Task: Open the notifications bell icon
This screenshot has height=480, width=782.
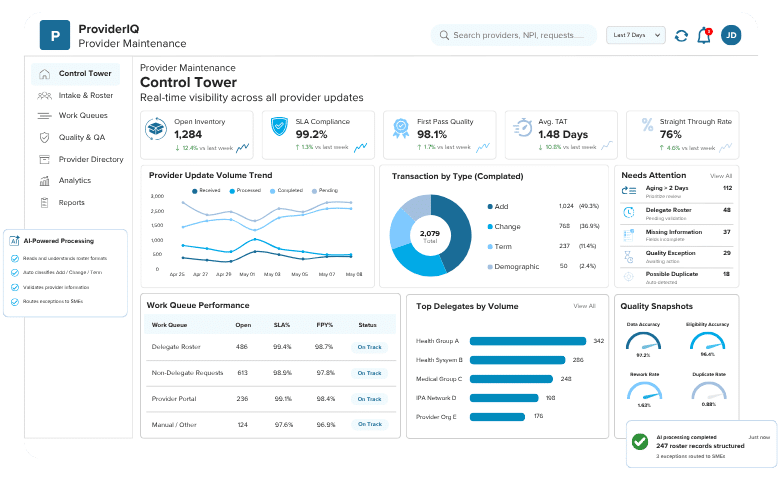Action: coord(704,35)
